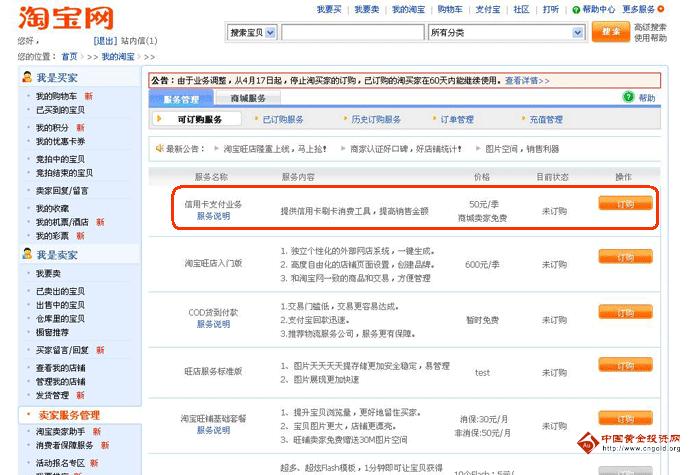Click the 淘宝网 logo
This screenshot has height=475, width=700.
tap(66, 18)
